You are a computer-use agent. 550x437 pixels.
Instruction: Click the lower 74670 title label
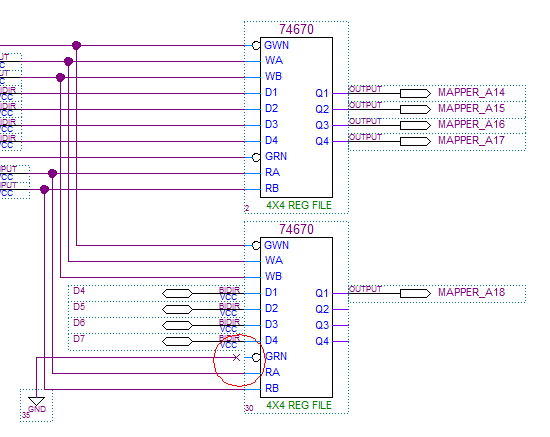click(x=296, y=229)
